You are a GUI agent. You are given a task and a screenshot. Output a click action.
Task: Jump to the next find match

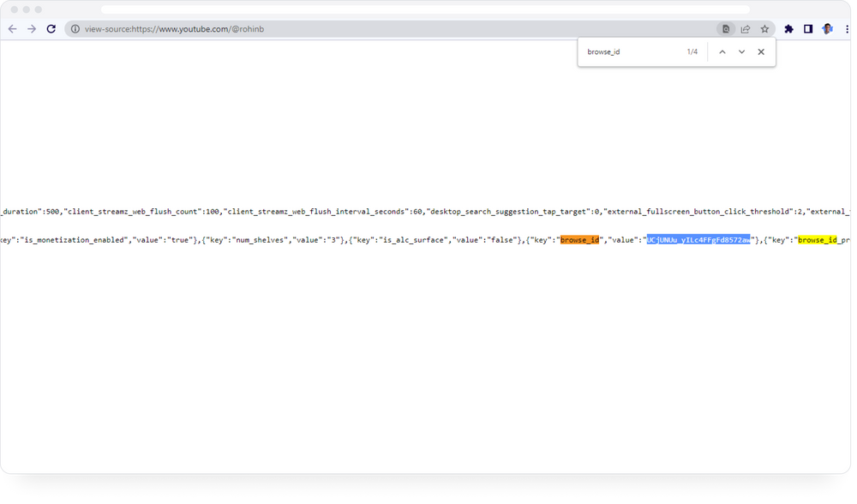coord(741,52)
